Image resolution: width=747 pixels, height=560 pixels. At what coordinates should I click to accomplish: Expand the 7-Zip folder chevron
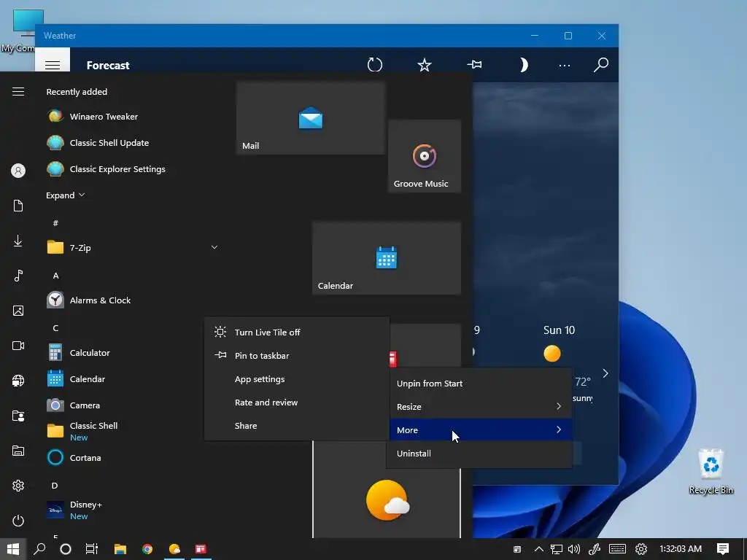[214, 247]
